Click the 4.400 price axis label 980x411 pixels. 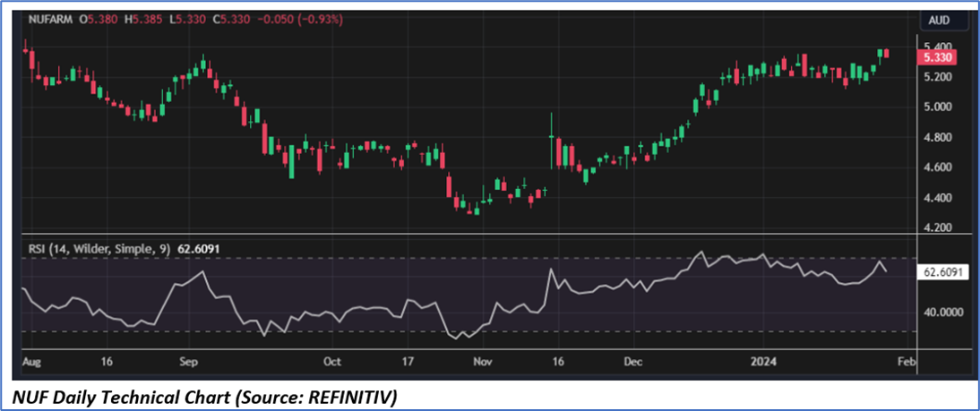pos(938,198)
